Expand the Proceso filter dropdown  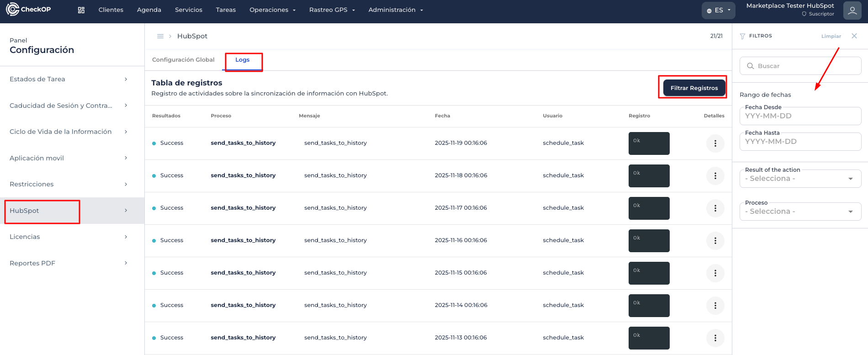tap(800, 212)
